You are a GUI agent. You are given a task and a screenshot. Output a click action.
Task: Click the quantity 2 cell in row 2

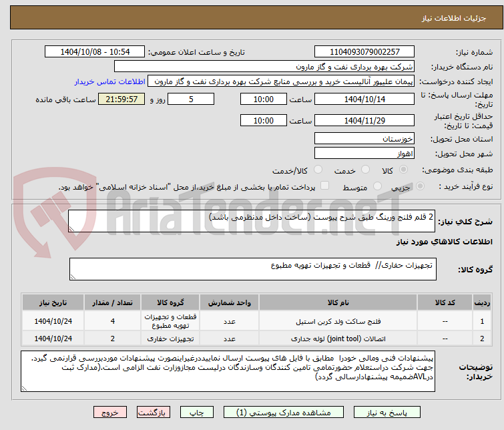pos(113,339)
